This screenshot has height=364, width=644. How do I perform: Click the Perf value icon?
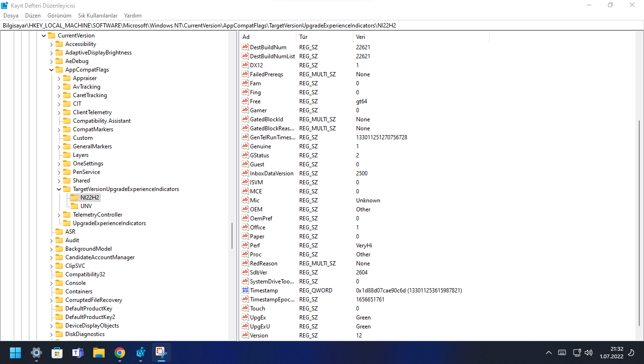point(245,245)
